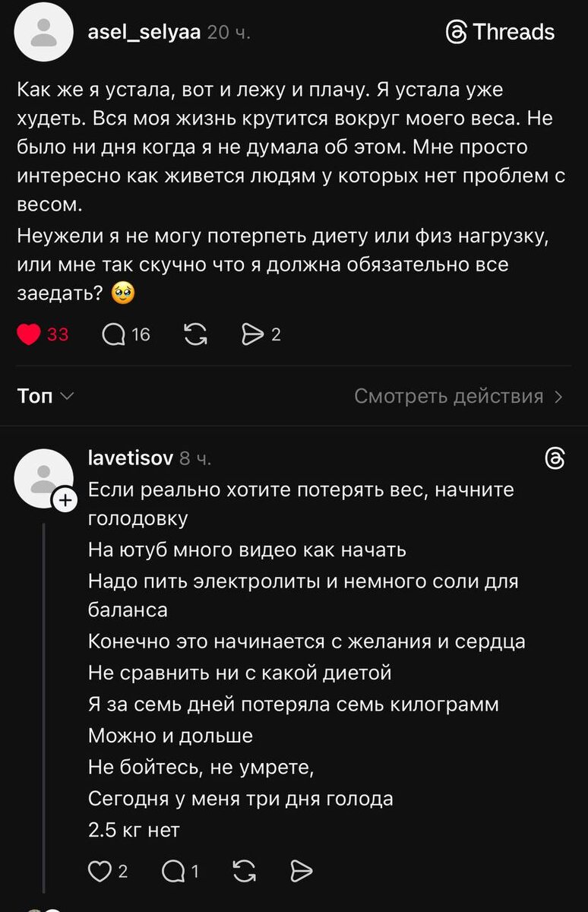Click the 20 ч. post timestamp
588x912 pixels.
(229, 33)
